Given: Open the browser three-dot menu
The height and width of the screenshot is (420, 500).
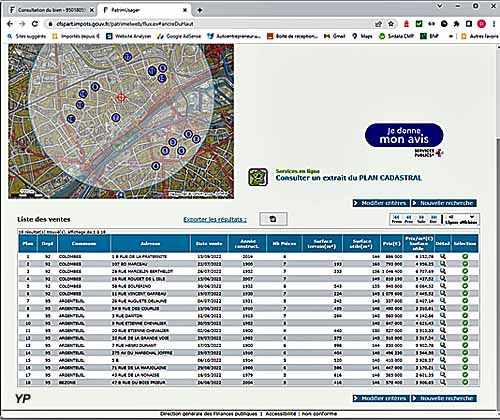Looking at the screenshot, I should pyautogui.click(x=494, y=24).
